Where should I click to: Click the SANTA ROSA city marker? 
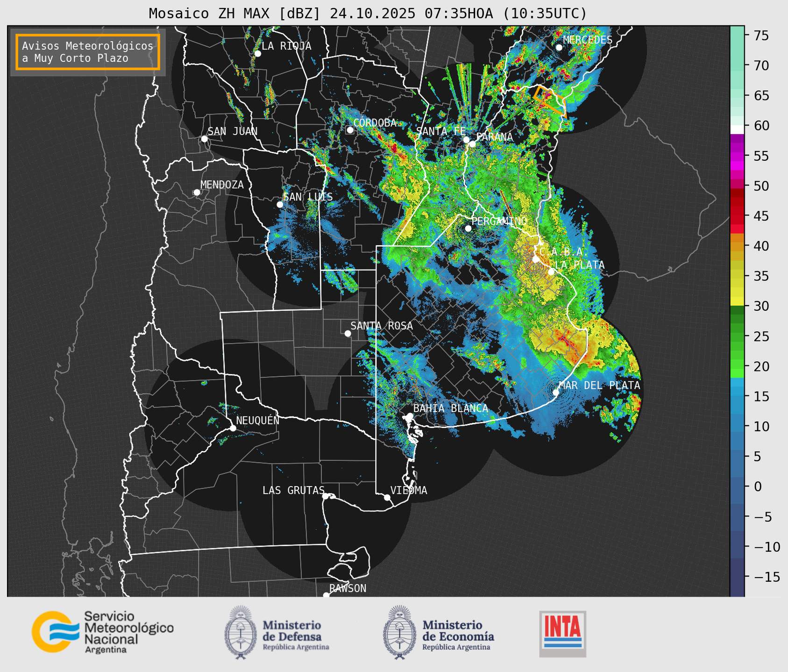pyautogui.click(x=348, y=333)
